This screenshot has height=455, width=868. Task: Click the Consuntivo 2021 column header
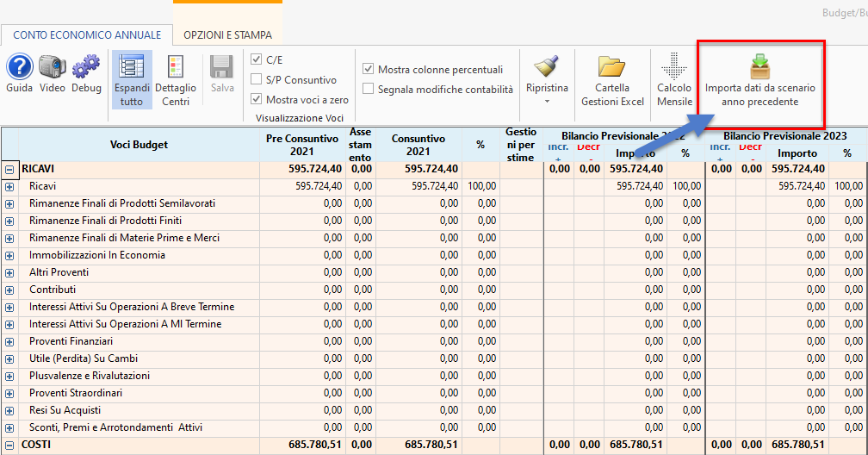tap(418, 145)
